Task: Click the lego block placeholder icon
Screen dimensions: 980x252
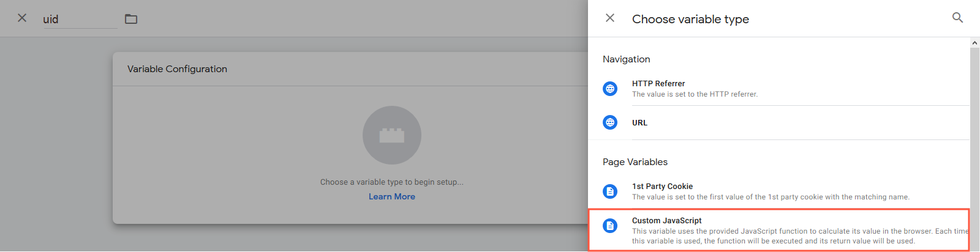Action: coord(392,135)
